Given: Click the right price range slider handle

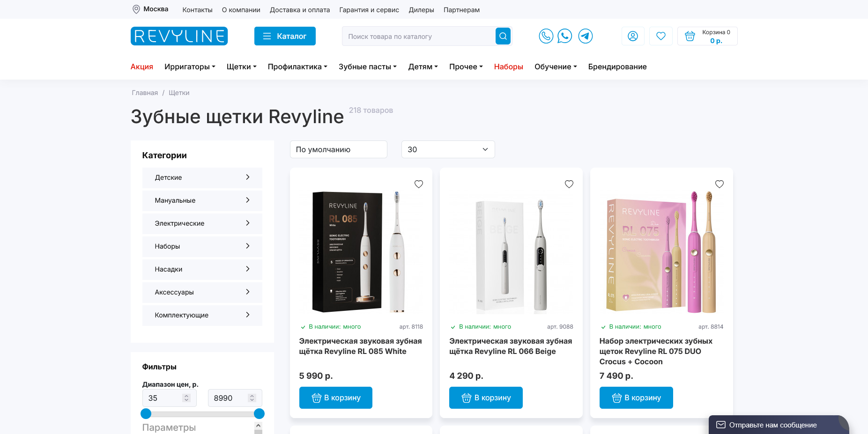Looking at the screenshot, I should [x=259, y=413].
